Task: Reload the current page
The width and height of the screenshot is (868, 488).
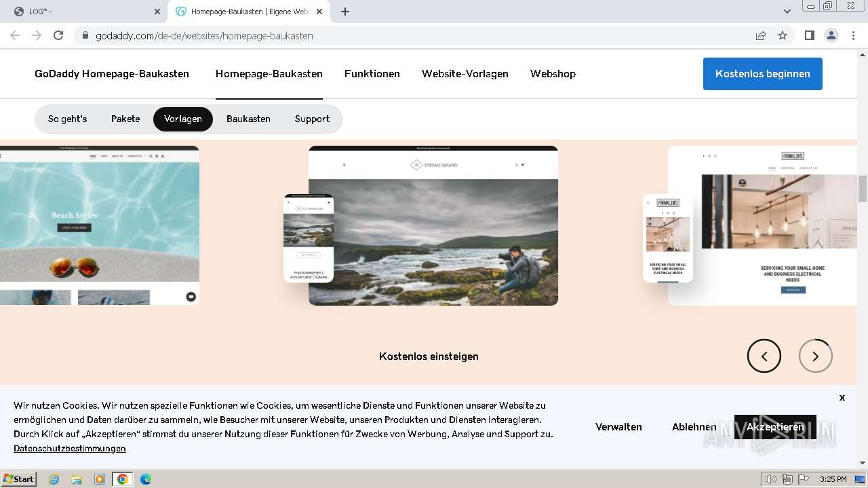Action: (58, 35)
